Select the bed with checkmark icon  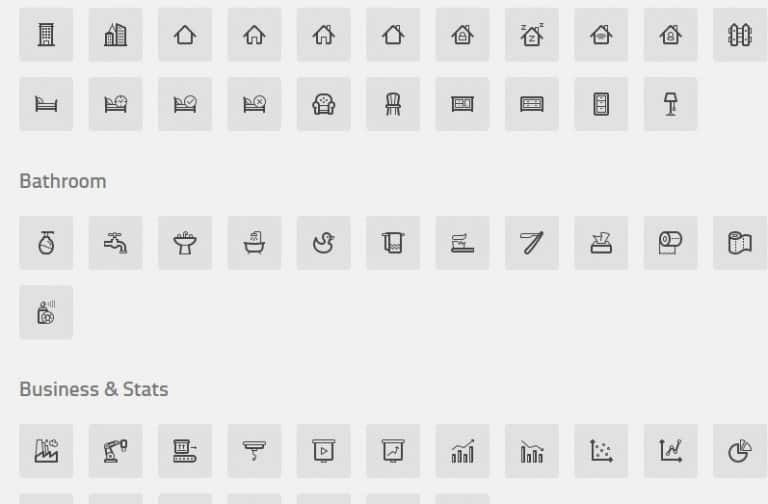tap(185, 104)
